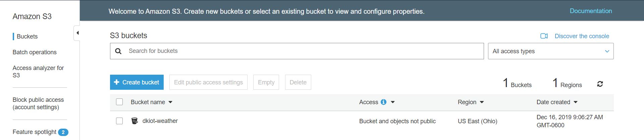Click the search magnifier icon
Screen dimensions: 644x140
tap(118, 51)
